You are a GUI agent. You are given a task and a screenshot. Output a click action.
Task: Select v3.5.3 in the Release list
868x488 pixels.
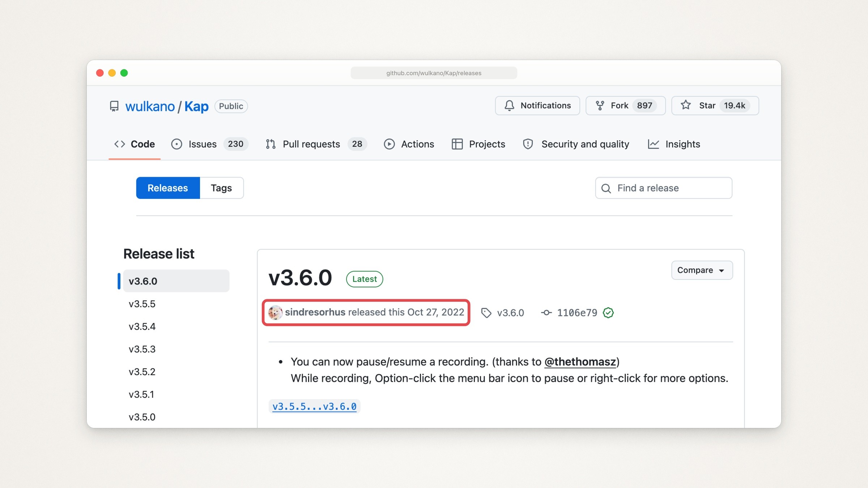(142, 350)
